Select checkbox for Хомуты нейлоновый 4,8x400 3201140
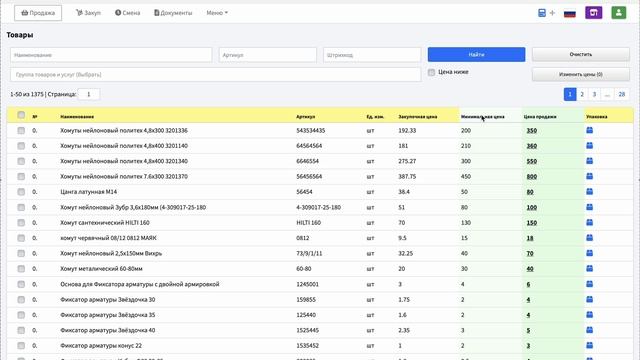This screenshot has height=360, width=640. (21, 146)
